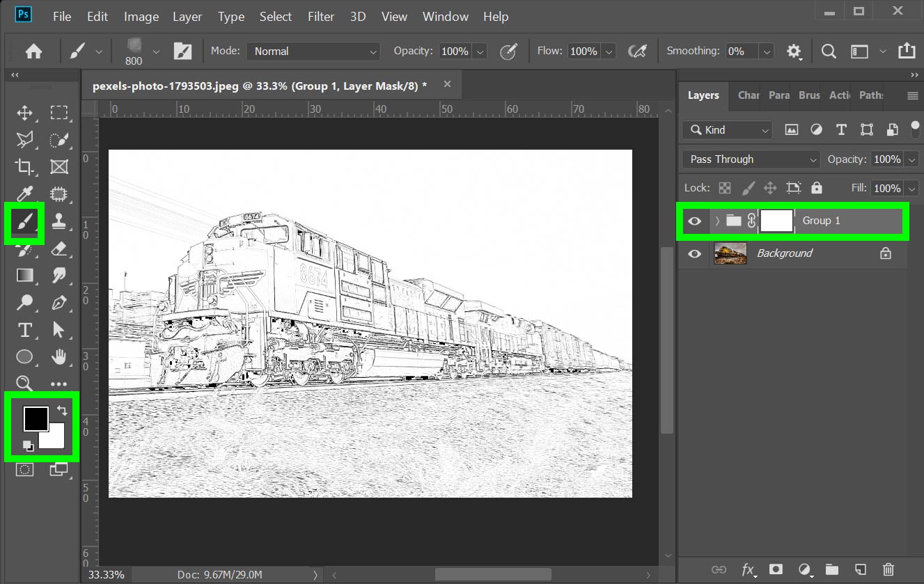Toggle airbrush-style build-up effects
This screenshot has height=584, width=924.
[x=636, y=51]
